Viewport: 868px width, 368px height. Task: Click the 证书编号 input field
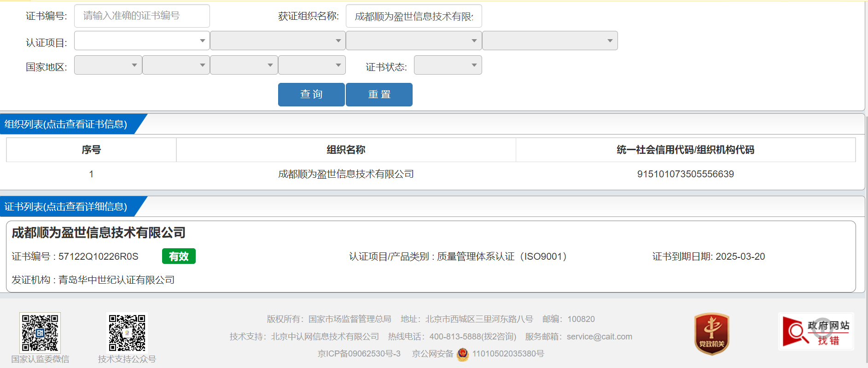click(142, 16)
